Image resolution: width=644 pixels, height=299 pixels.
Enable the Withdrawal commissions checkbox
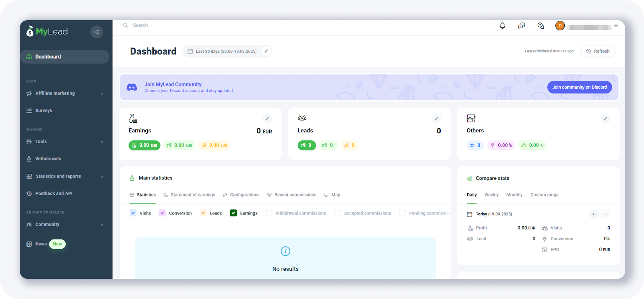coord(269,213)
